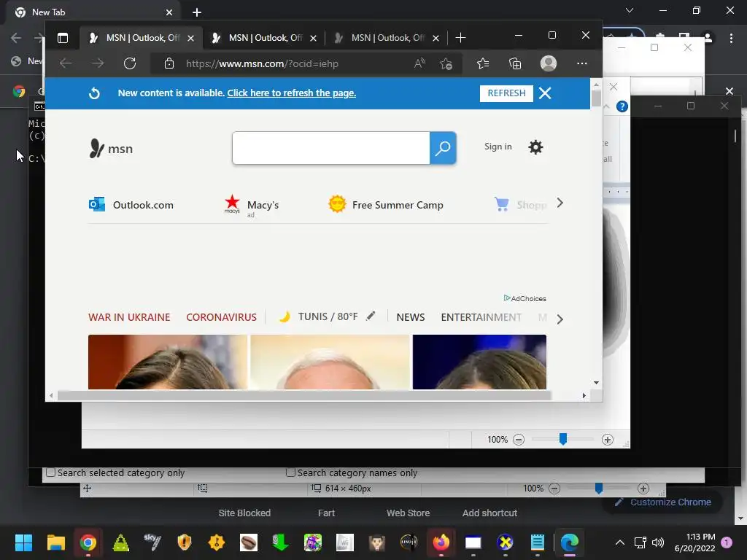Click Microsoft Edge taskbar icon
This screenshot has width=747, height=560.
click(569, 542)
